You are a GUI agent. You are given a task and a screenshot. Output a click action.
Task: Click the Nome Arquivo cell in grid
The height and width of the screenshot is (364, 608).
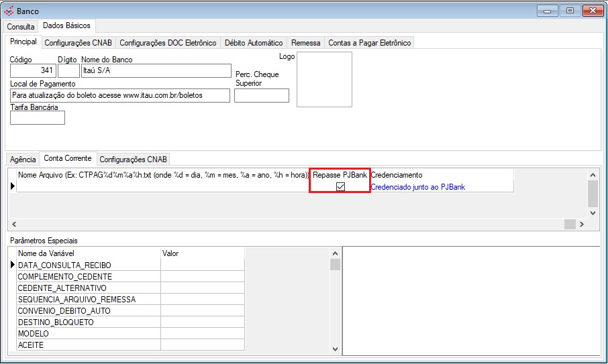click(x=163, y=186)
